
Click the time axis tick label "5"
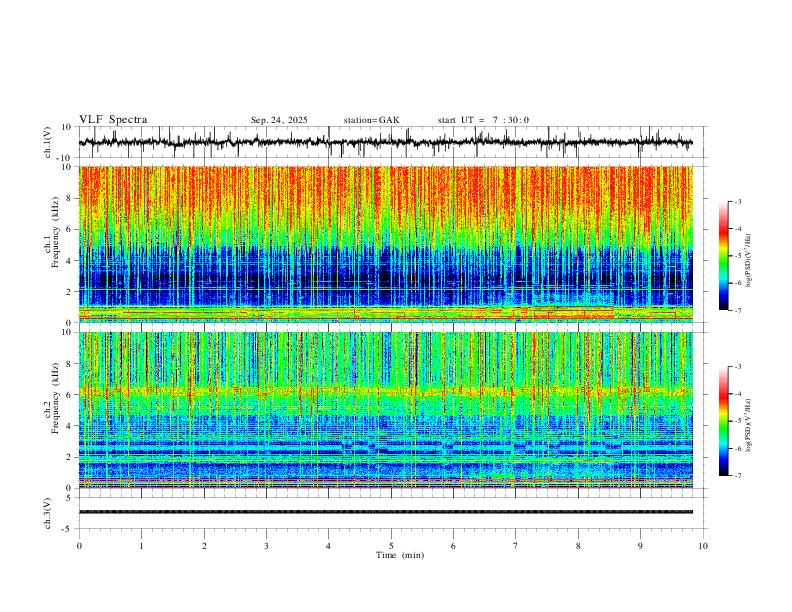point(391,546)
